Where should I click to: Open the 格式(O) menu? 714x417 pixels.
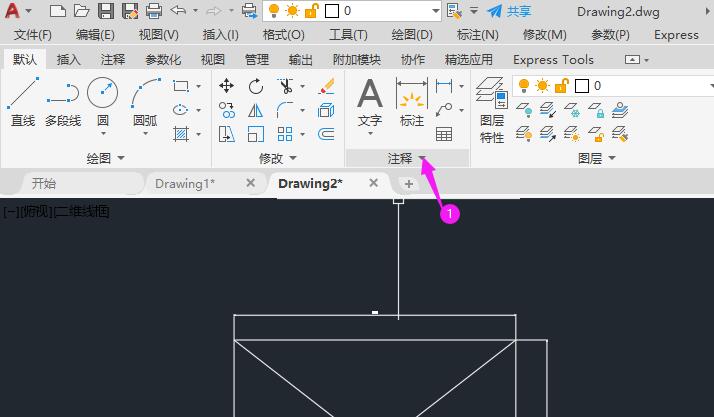[283, 35]
